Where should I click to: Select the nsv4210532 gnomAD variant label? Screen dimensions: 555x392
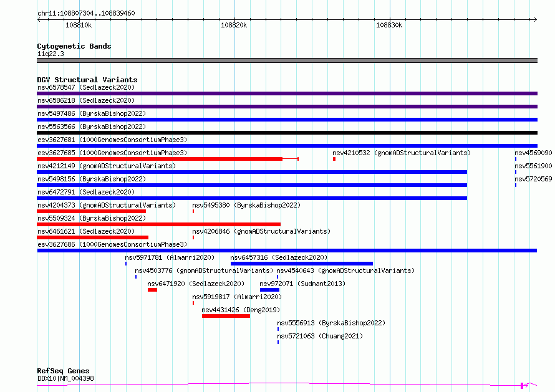tap(402, 153)
